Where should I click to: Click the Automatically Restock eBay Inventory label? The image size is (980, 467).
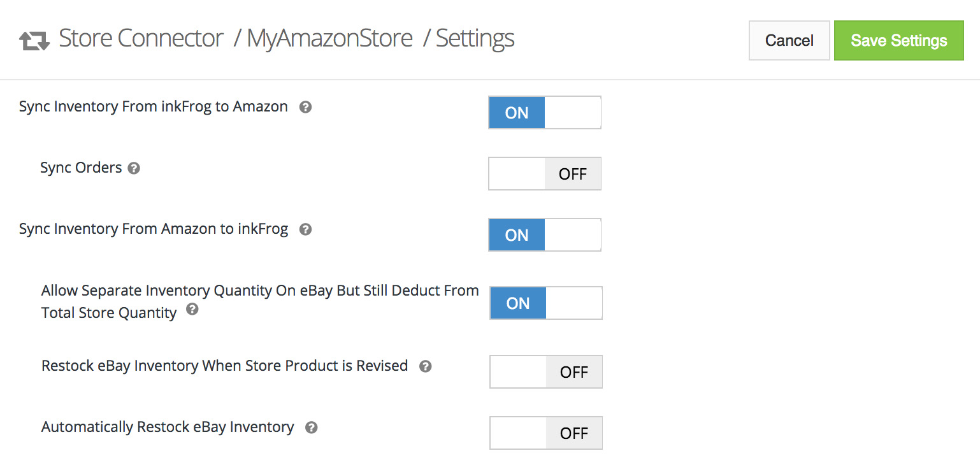tap(168, 427)
